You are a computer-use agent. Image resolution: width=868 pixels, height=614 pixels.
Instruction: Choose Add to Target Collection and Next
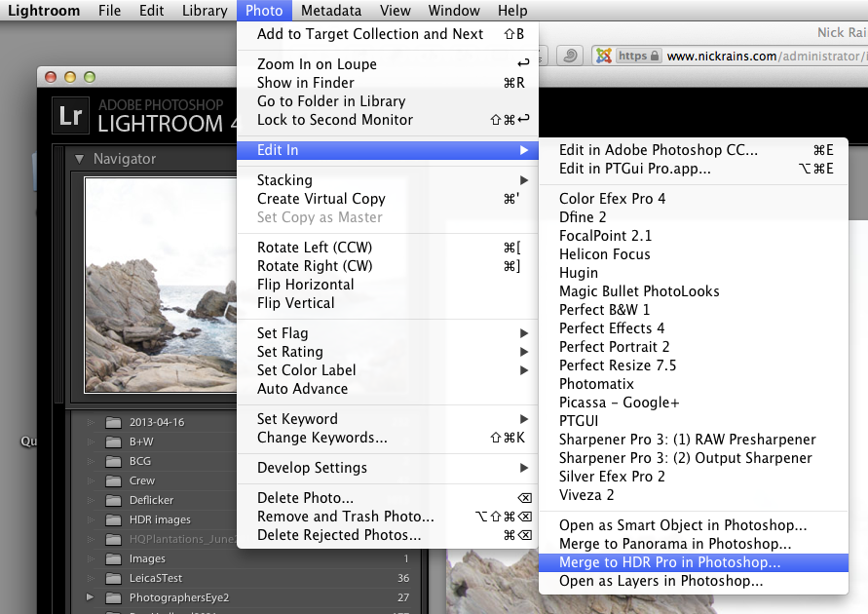pyautogui.click(x=388, y=34)
